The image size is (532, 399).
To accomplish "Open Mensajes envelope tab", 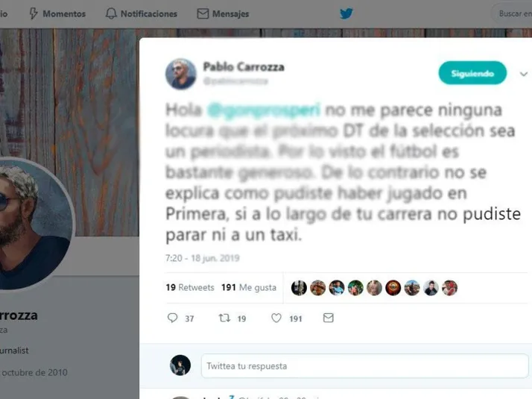I will click(223, 13).
